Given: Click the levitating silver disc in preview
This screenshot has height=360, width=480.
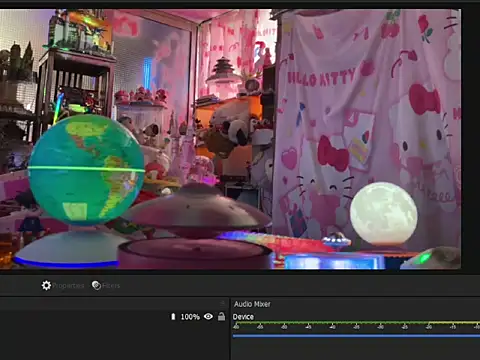Looking at the screenshot, I should [197, 210].
